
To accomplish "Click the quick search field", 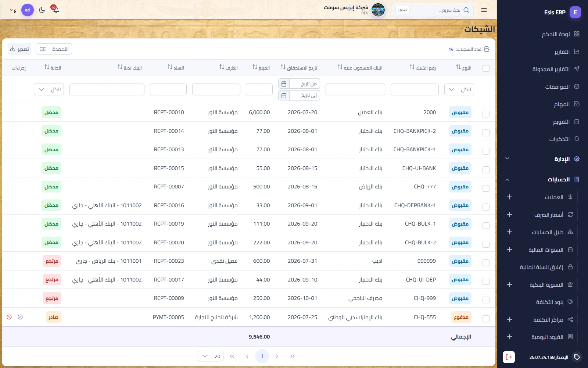I will 432,10.
